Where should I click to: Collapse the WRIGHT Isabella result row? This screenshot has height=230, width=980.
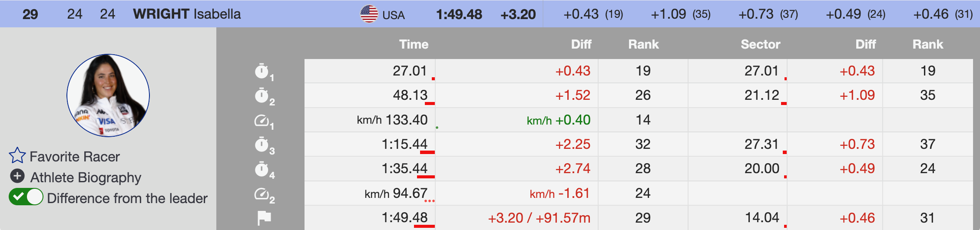pyautogui.click(x=187, y=14)
